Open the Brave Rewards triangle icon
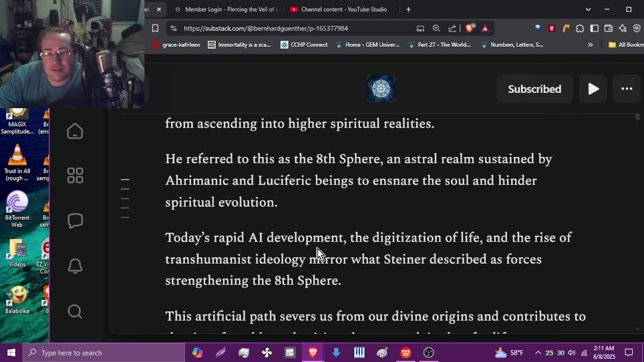 click(485, 29)
